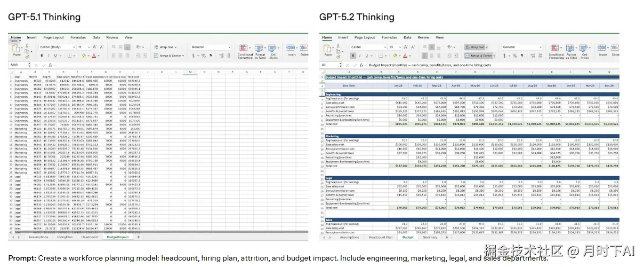
Task: Expand the currency $ format arrow in the right window
Action: coord(509,56)
